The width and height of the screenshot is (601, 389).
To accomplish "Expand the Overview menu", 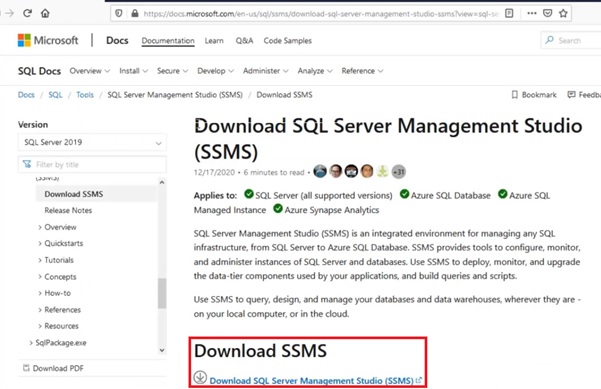I will (x=90, y=71).
